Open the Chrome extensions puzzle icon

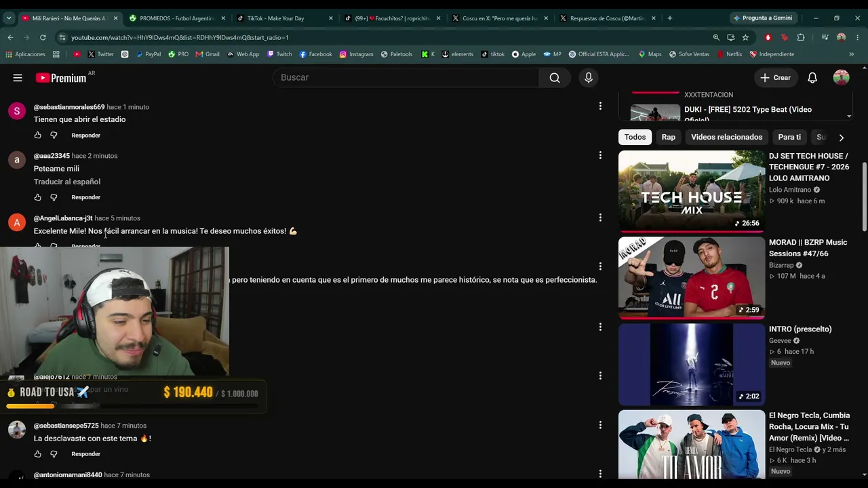coord(801,37)
